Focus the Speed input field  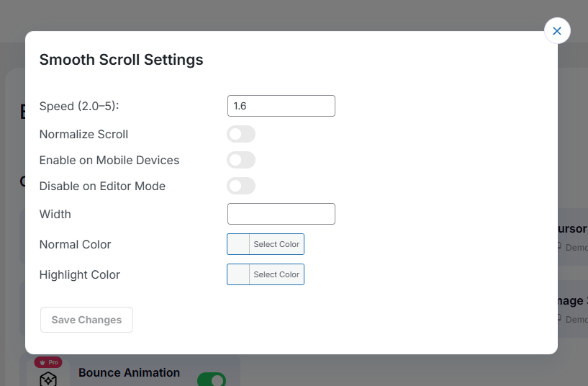pyautogui.click(x=281, y=106)
